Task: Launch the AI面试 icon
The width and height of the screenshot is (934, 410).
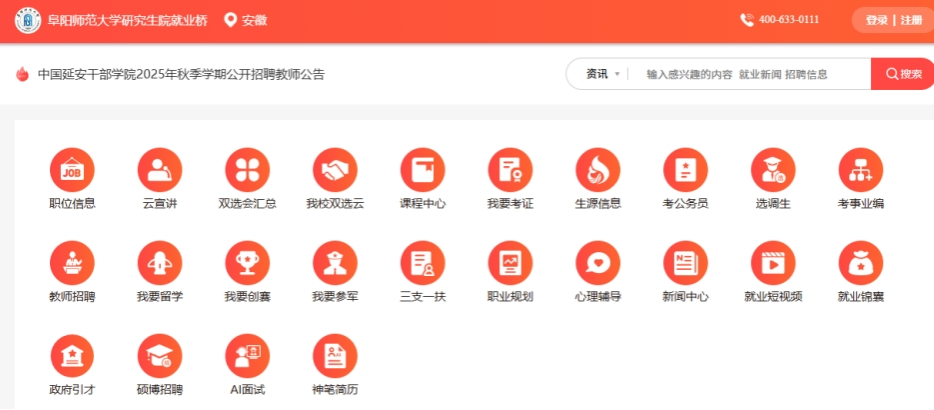Action: coord(247,356)
